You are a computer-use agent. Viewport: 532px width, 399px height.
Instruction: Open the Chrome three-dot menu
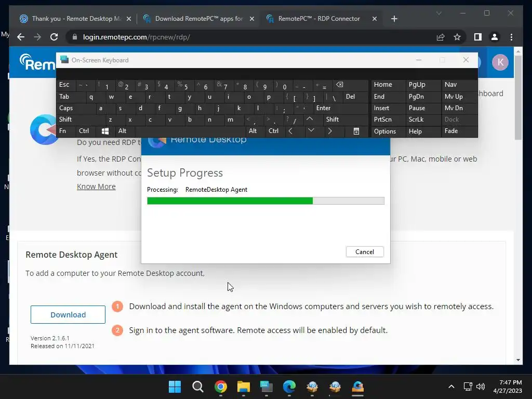(x=511, y=37)
